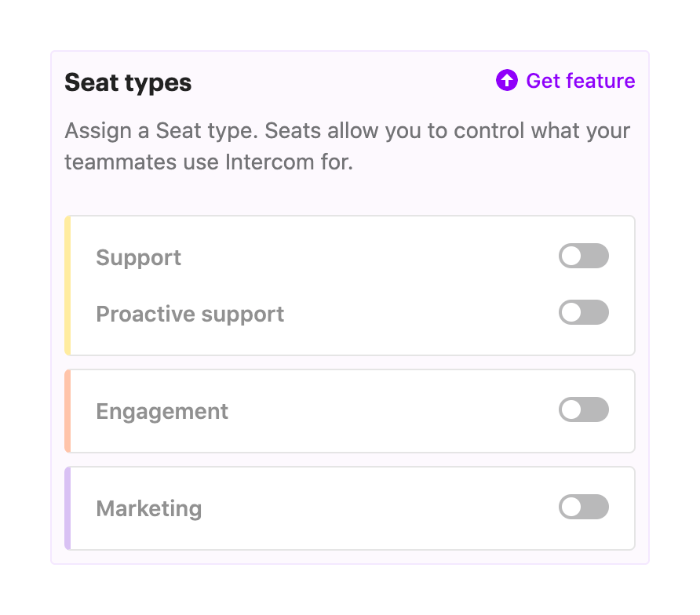Select the Marketing seat card
The image size is (700, 615).
pyautogui.click(x=349, y=508)
